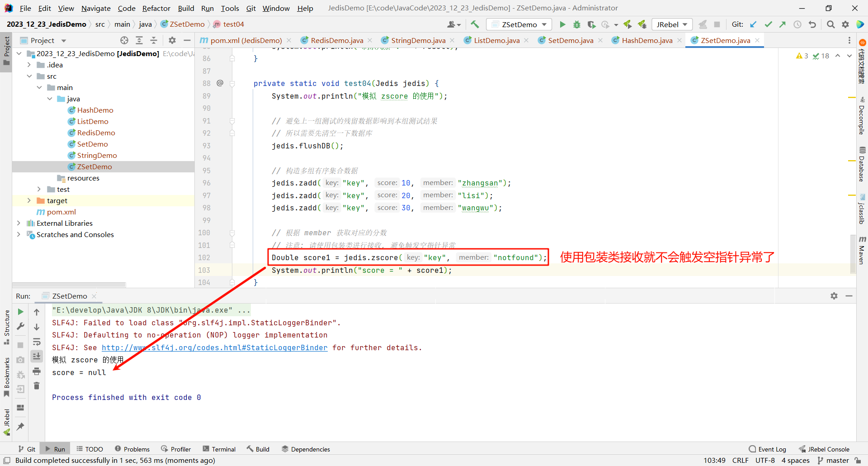Screen dimensions: 868x466
Task: Expand External Libraries node
Action: pyautogui.click(x=19, y=223)
